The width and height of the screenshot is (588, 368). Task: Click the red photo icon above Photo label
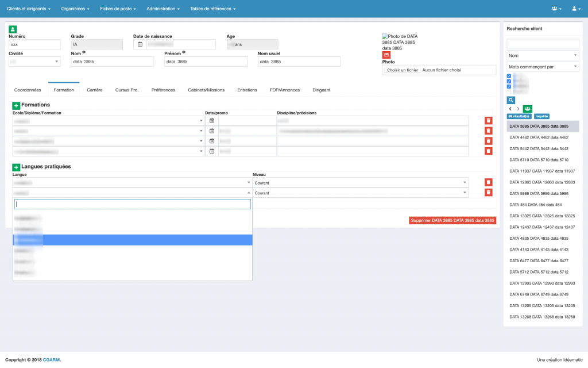(386, 55)
